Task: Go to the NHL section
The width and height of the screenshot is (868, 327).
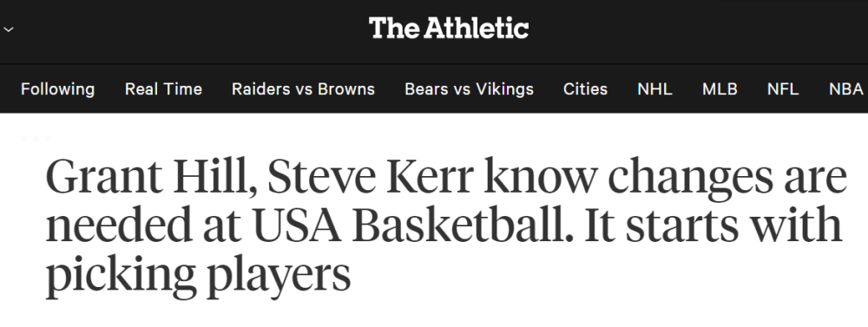Action: click(x=654, y=89)
